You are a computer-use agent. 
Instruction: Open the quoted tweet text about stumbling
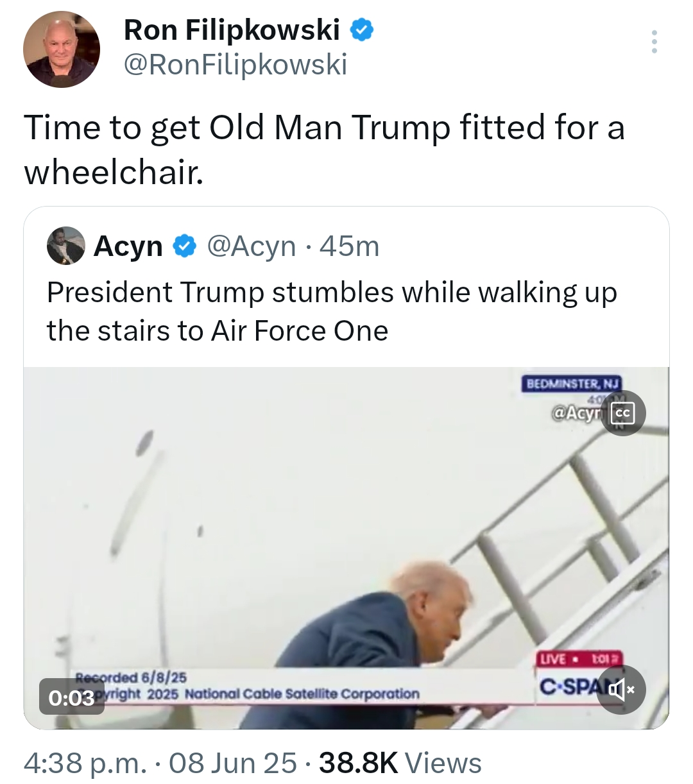[x=331, y=311]
